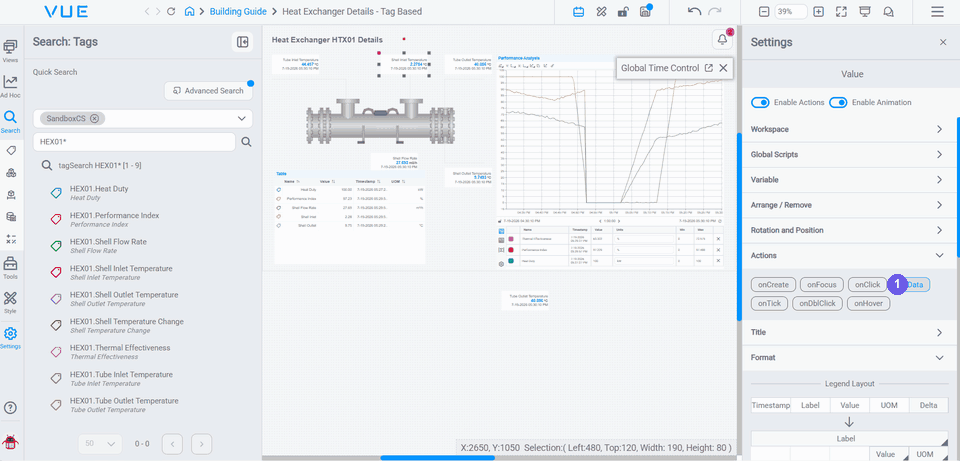This screenshot has width=960, height=461.
Task: Start presentation mode icon
Action: (864, 12)
